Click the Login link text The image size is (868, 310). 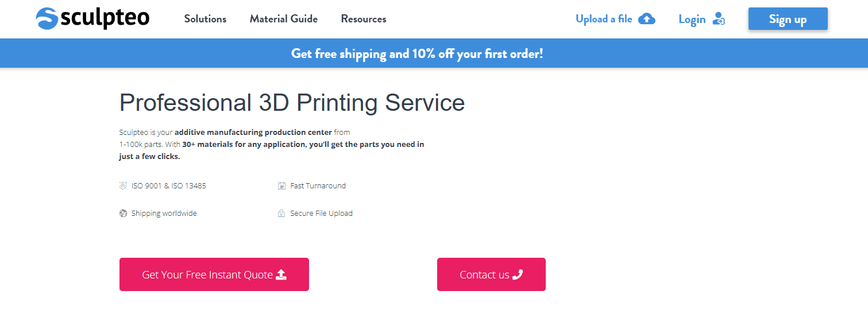tap(692, 19)
